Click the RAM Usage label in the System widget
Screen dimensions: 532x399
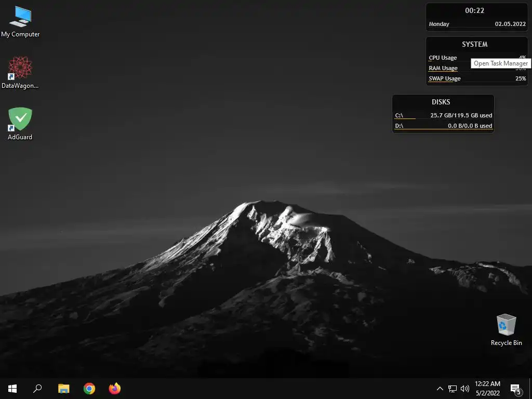(443, 68)
